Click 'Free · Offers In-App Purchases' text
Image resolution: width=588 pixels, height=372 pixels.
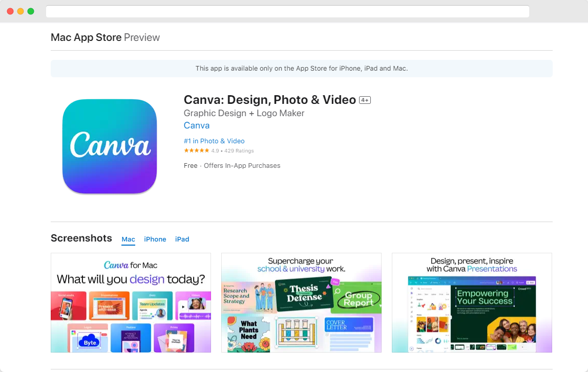(232, 166)
